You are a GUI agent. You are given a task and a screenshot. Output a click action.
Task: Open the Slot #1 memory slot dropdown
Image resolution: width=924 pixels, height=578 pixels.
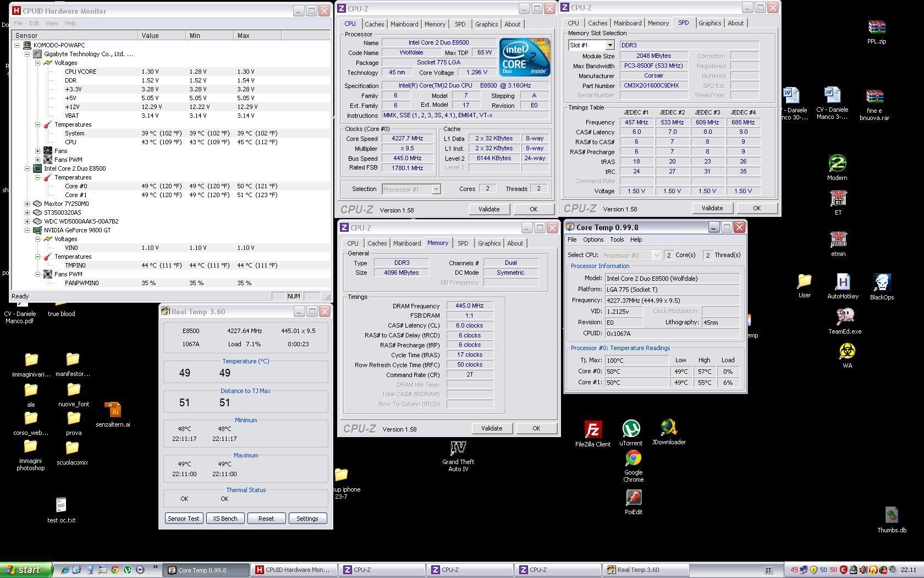609,45
